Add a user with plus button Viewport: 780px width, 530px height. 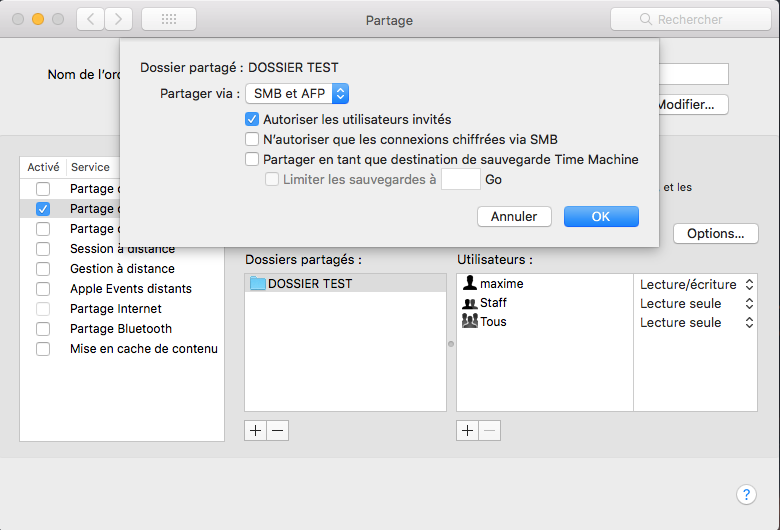tap(468, 430)
